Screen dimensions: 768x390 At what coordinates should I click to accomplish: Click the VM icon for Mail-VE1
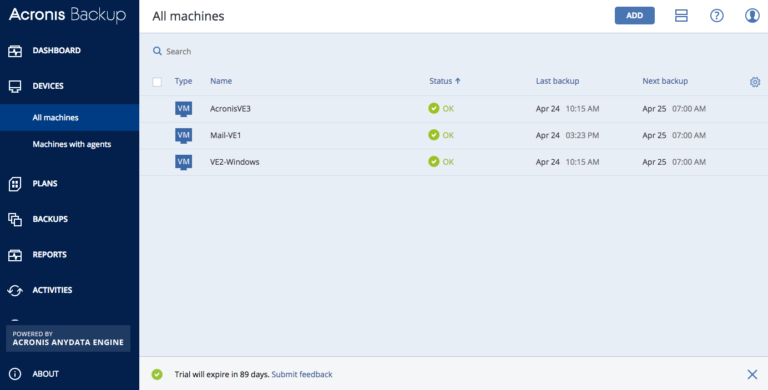point(183,136)
